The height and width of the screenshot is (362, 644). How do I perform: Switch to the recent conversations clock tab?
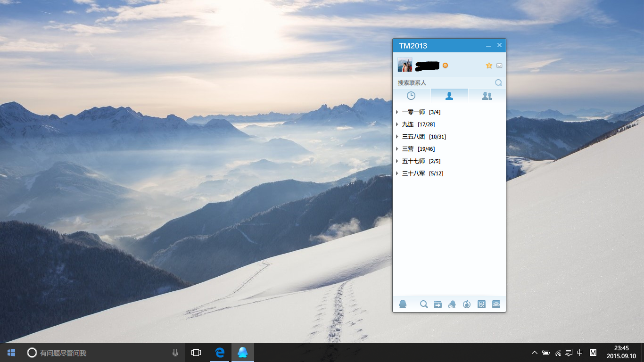[412, 96]
